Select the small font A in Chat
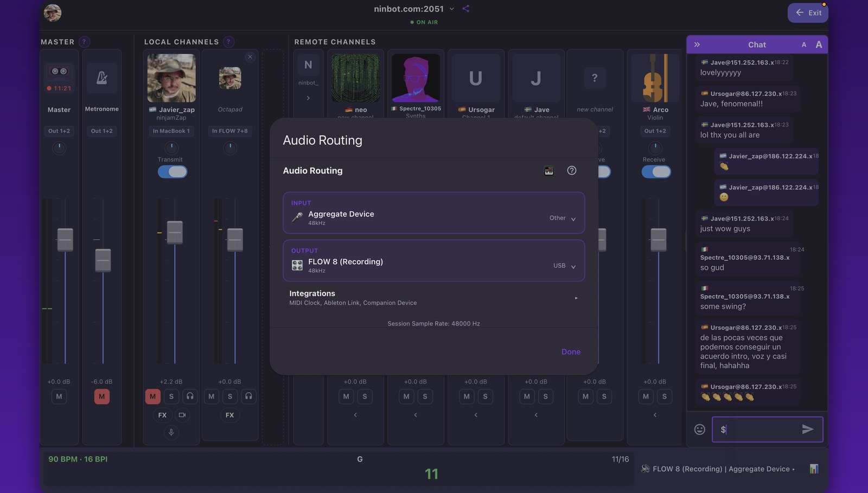Viewport: 868px width, 493px height. [x=804, y=45]
